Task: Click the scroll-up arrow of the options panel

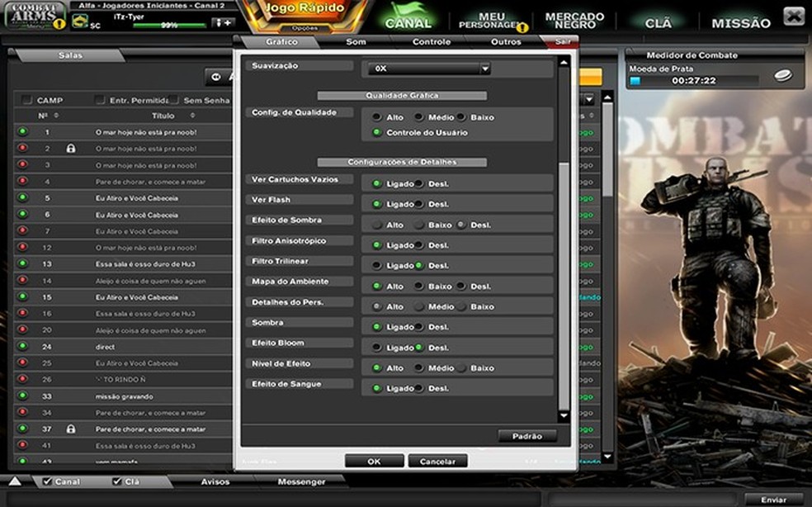Action: [564, 63]
